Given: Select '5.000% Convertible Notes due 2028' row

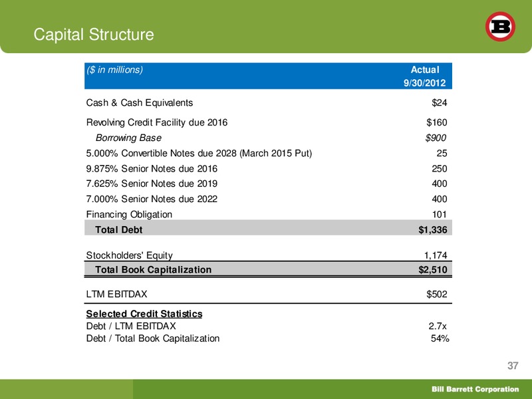Looking at the screenshot, I should [199, 154].
